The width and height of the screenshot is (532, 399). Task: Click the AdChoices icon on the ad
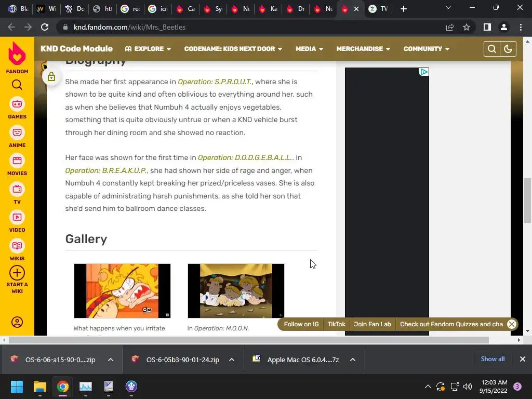tap(424, 72)
